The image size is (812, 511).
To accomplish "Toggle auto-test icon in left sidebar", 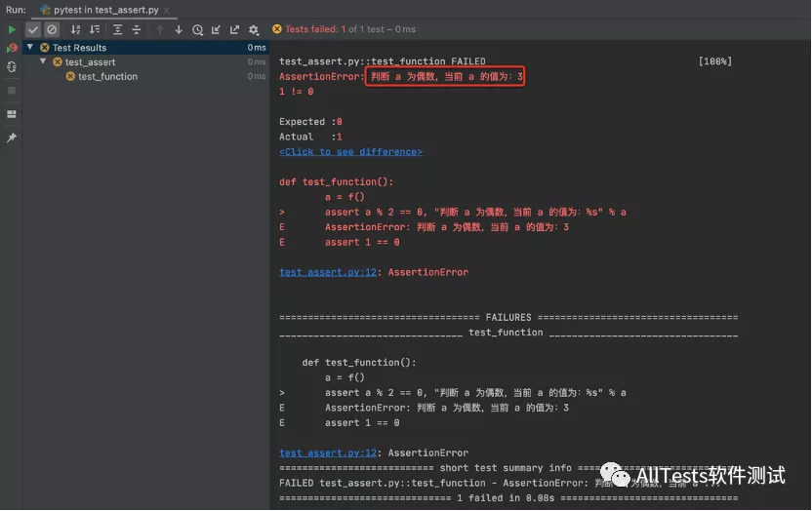I will tap(12, 66).
